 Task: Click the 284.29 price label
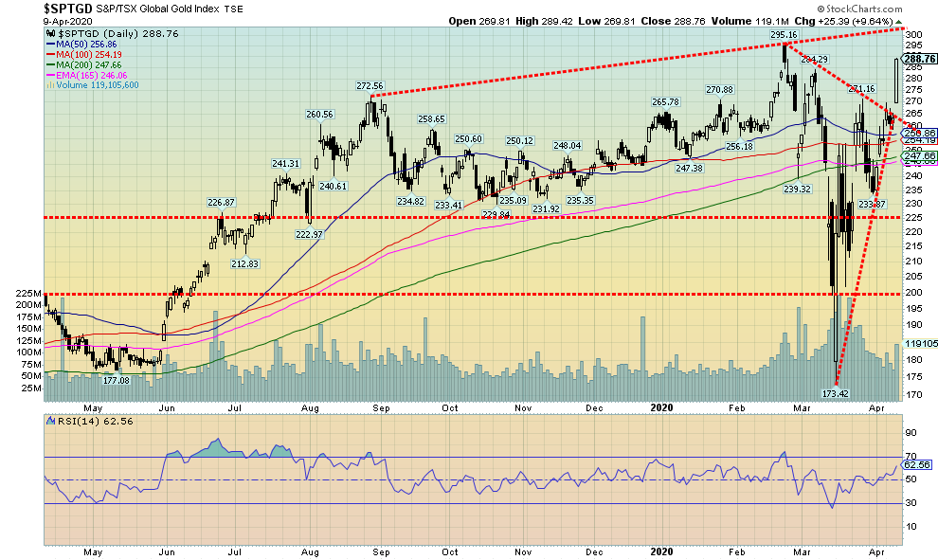click(815, 60)
